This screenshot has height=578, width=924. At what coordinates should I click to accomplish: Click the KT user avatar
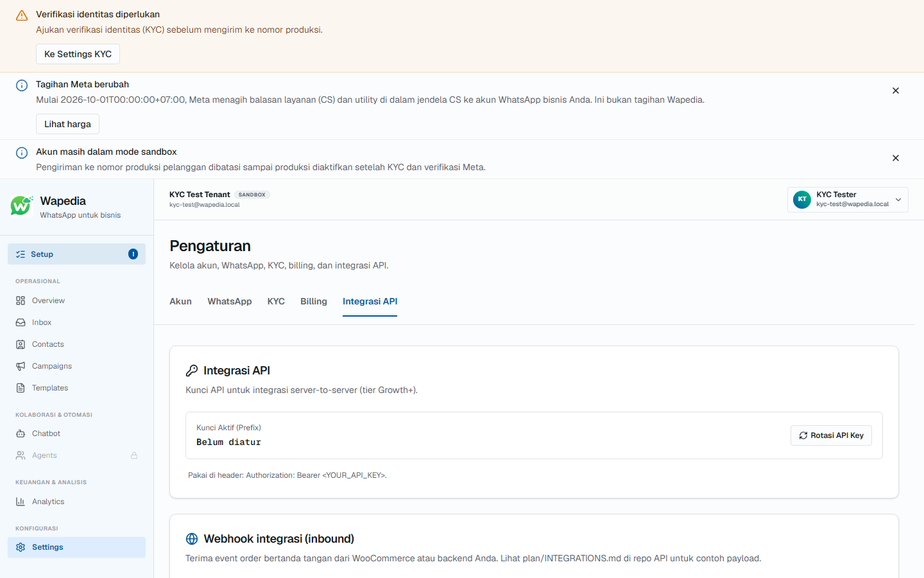[x=802, y=200]
